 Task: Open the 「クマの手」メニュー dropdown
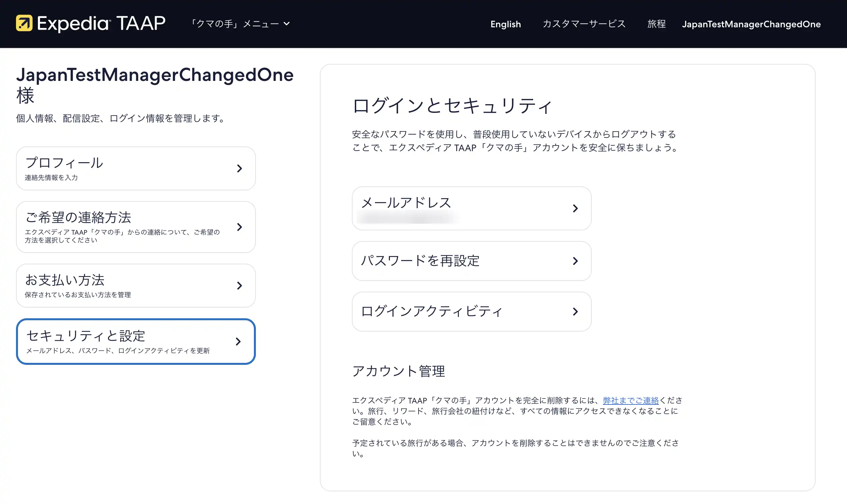pos(240,24)
